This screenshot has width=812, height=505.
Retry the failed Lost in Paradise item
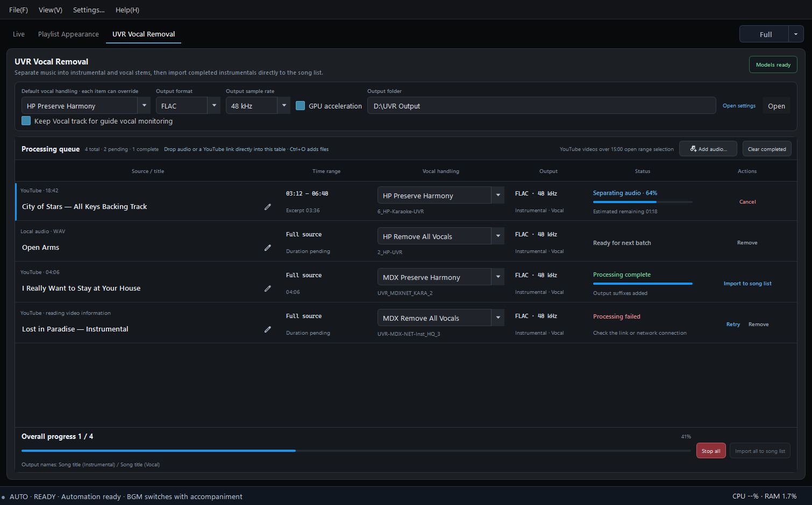(x=733, y=324)
